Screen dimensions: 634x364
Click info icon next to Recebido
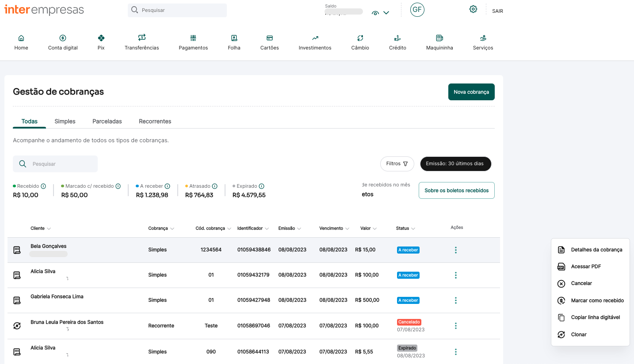(43, 186)
